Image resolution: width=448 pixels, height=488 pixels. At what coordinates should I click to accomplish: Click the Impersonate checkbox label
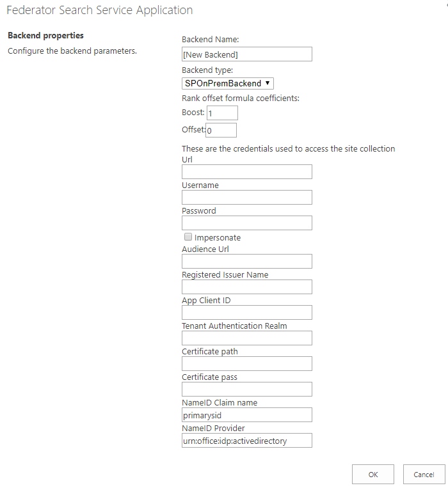tap(218, 238)
